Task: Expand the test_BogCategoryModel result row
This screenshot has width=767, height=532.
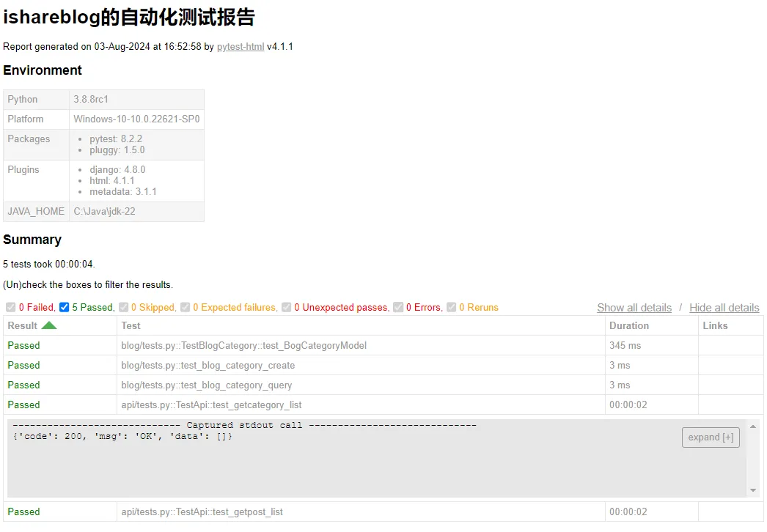Action: point(243,345)
